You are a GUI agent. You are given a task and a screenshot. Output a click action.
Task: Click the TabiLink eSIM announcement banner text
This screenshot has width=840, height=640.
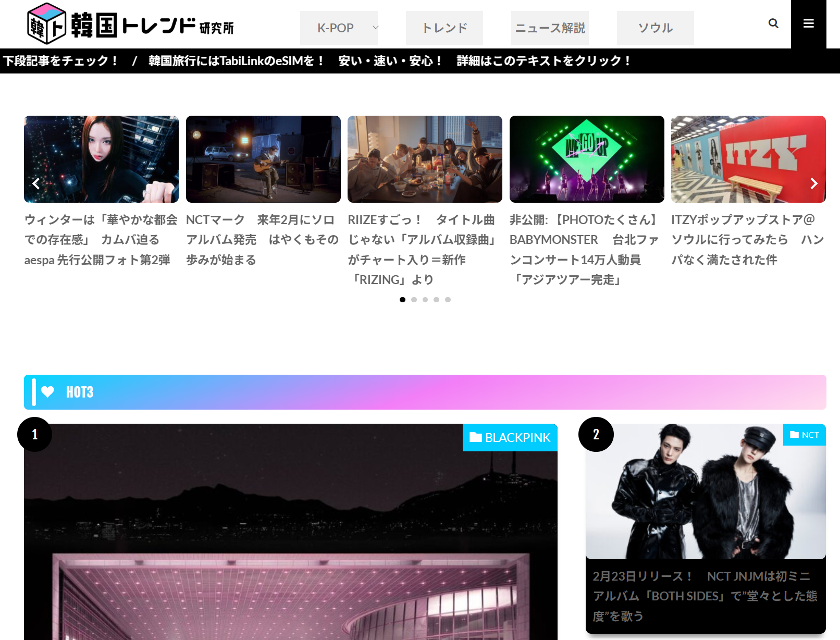[x=389, y=61]
